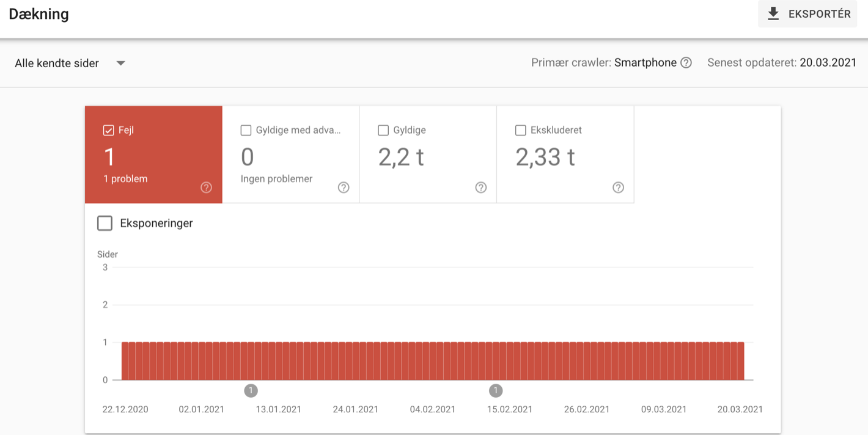This screenshot has width=868, height=435.
Task: Click help icon next to Primær crawler Smartphone
Action: tap(686, 63)
